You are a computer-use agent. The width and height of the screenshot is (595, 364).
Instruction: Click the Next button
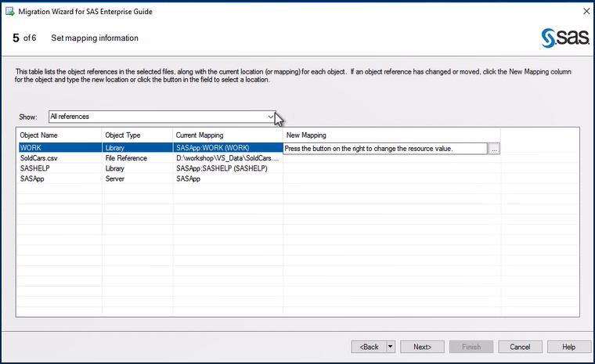pos(423,347)
